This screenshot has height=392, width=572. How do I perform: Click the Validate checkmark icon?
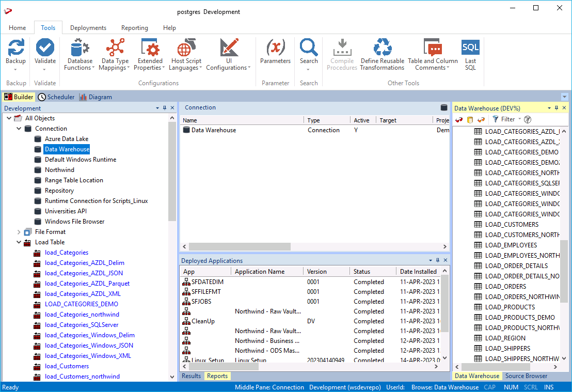[45, 49]
